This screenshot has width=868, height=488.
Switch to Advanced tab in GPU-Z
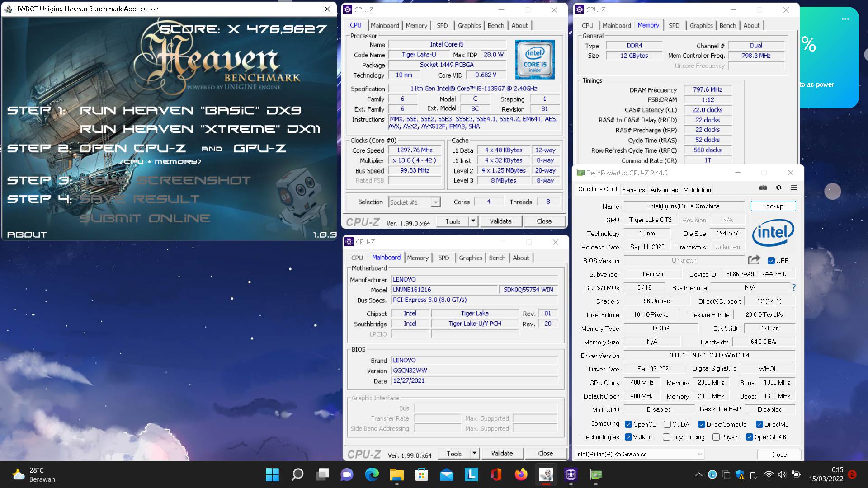664,190
